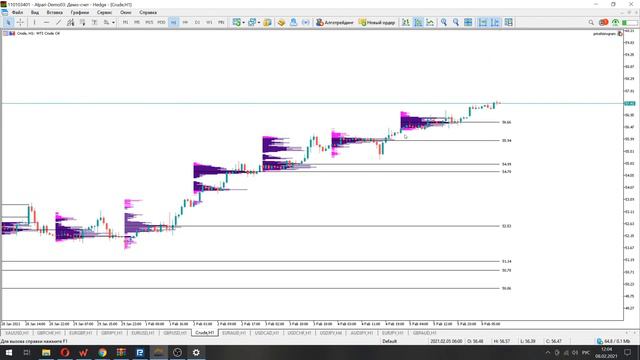Switch chart to MN timeframe
The height and width of the screenshot is (360, 640).
(x=221, y=22)
